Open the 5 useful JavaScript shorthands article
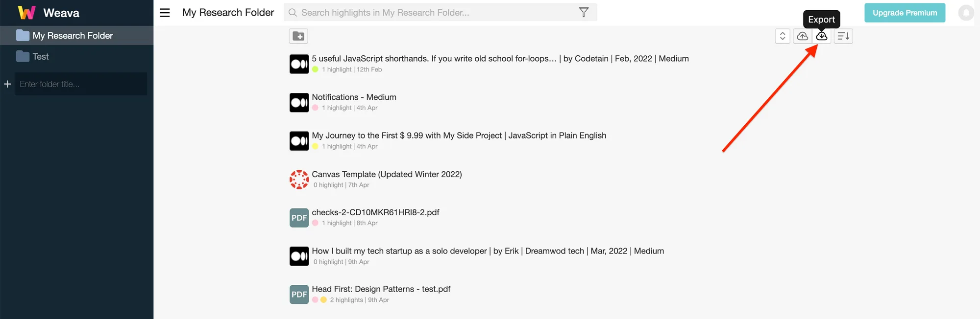 tap(500, 59)
